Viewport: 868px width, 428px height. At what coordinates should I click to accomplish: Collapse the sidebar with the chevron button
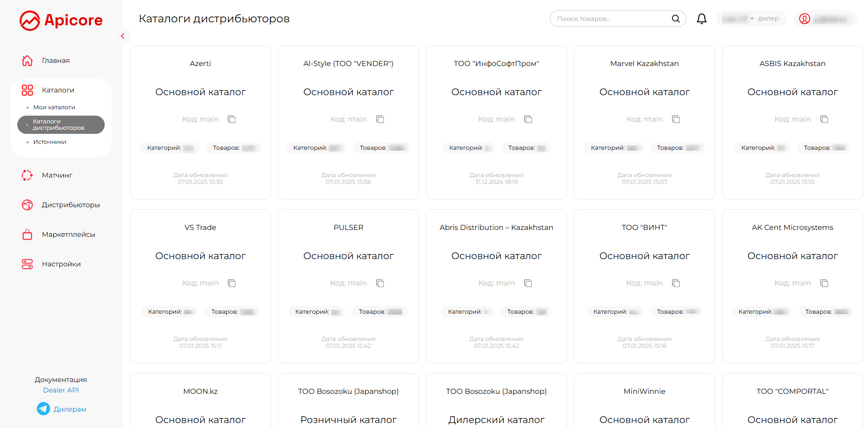tap(122, 36)
